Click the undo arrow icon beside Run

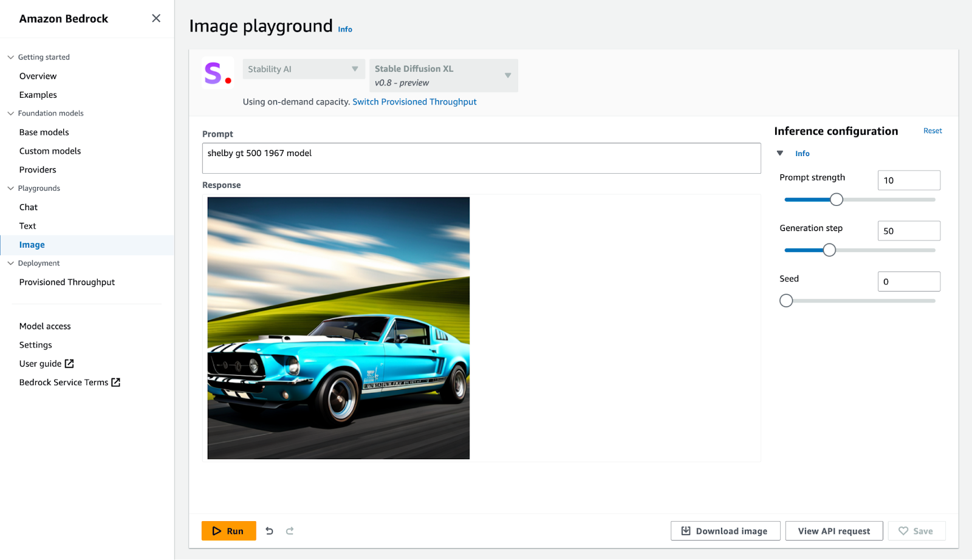(x=269, y=531)
